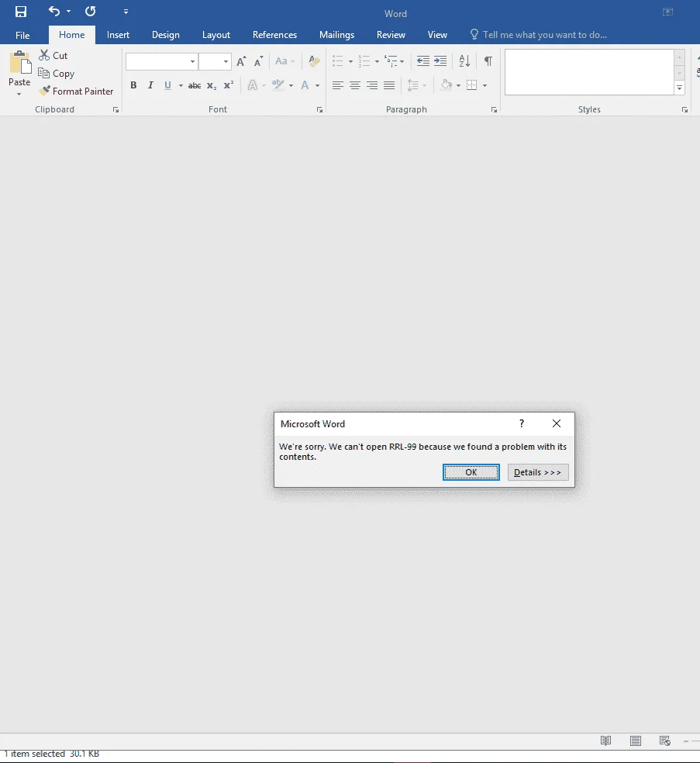Click the Justify alignment icon
700x763 pixels.
[x=389, y=85]
